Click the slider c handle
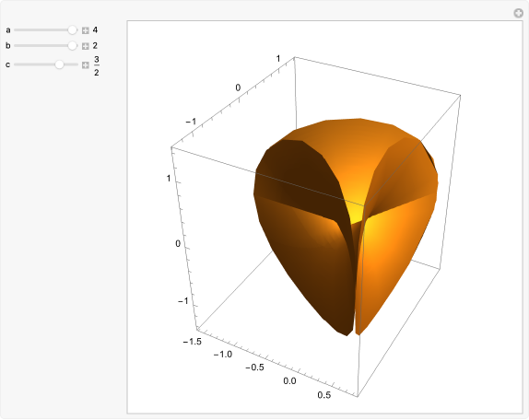This screenshot has width=529, height=420. pyautogui.click(x=59, y=64)
